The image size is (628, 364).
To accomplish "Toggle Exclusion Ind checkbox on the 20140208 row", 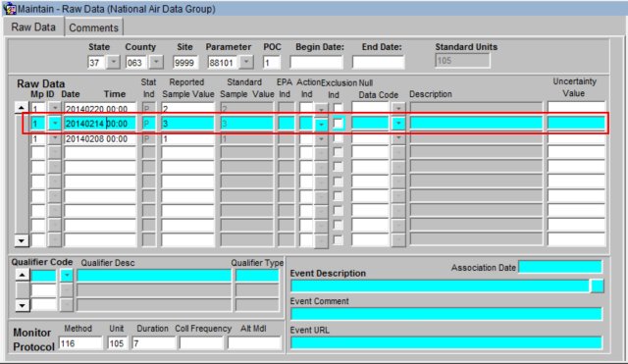I will coord(339,138).
